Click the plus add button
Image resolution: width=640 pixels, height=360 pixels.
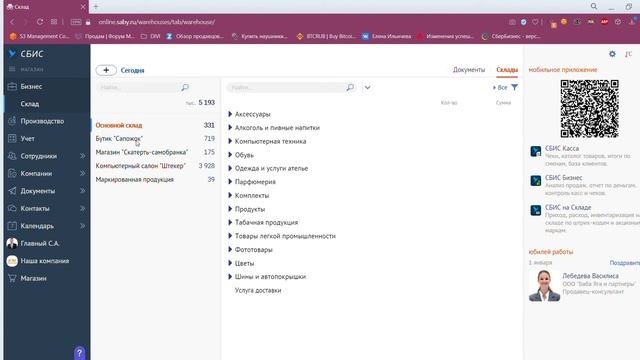coord(106,70)
